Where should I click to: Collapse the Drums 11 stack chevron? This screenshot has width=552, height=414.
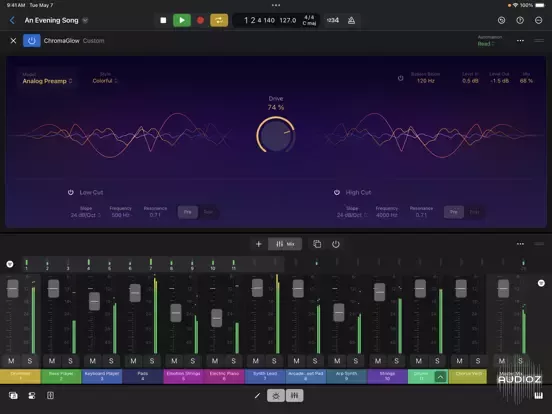[x=440, y=377]
